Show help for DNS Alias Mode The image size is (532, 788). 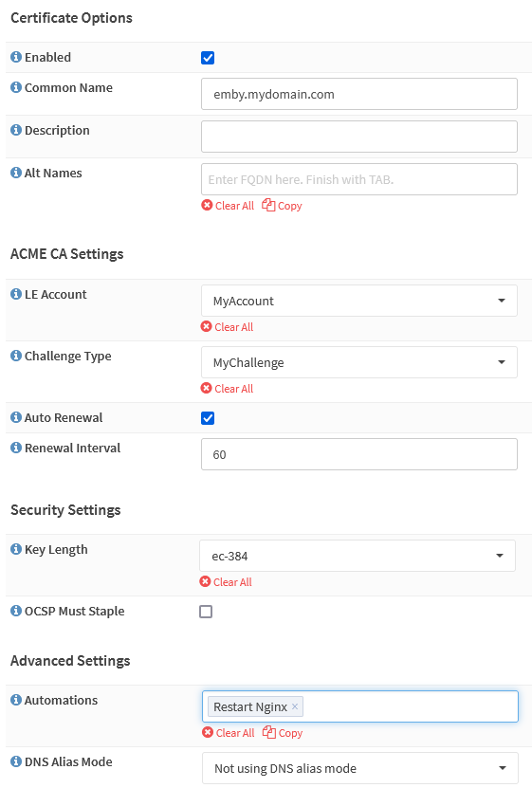[16, 761]
